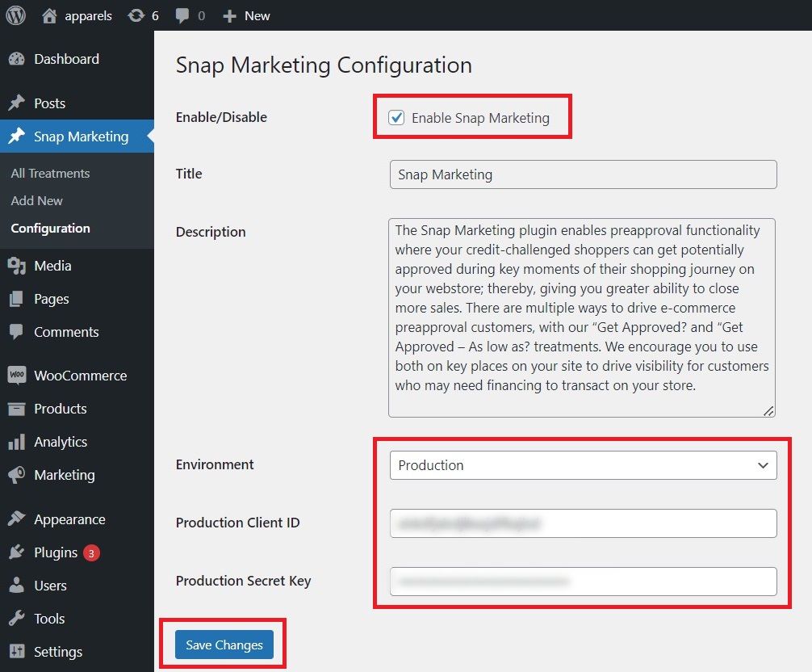812x672 pixels.
Task: Click the Dashboard gauge icon
Action: coord(17,59)
